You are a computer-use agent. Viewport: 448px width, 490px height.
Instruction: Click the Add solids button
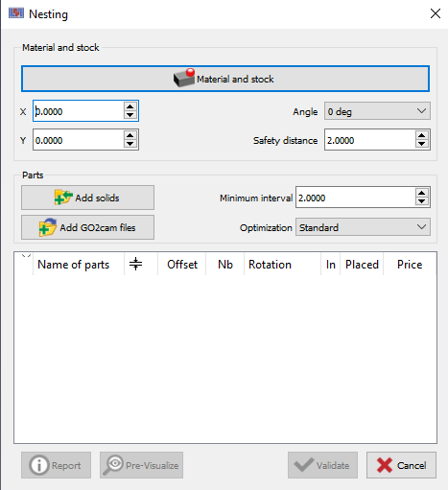point(87,198)
